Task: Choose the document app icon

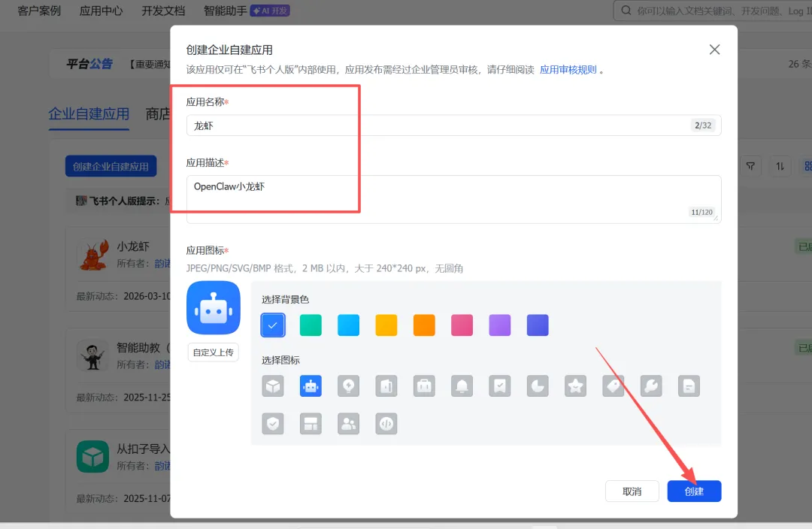Action: pyautogui.click(x=689, y=386)
